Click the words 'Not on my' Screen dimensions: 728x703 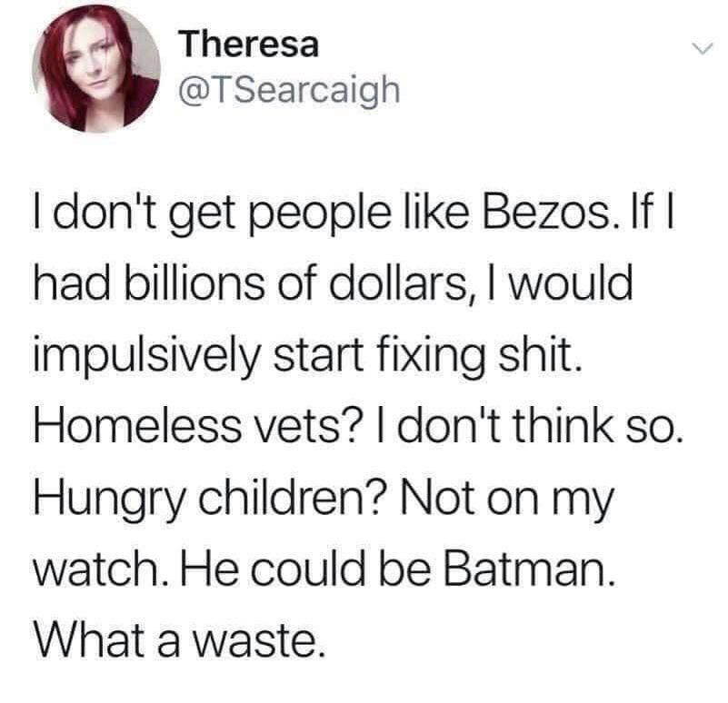508,500
